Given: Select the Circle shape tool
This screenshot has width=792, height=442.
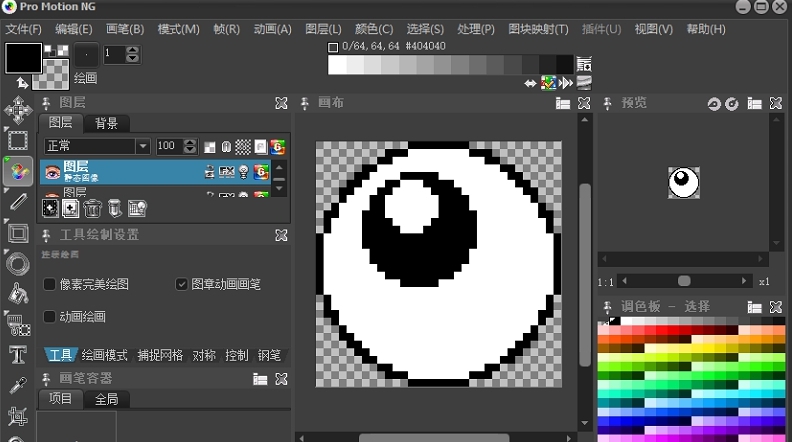Looking at the screenshot, I should pos(18,263).
